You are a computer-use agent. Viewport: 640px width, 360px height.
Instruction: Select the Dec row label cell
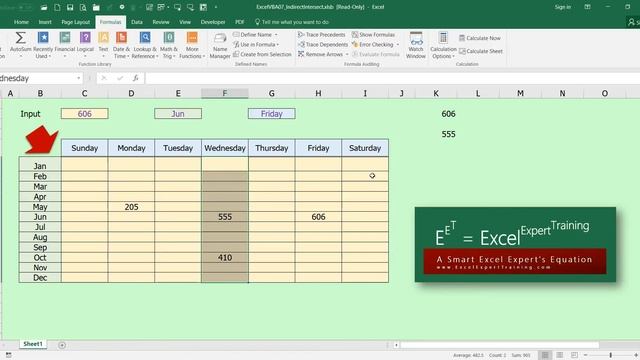point(40,278)
